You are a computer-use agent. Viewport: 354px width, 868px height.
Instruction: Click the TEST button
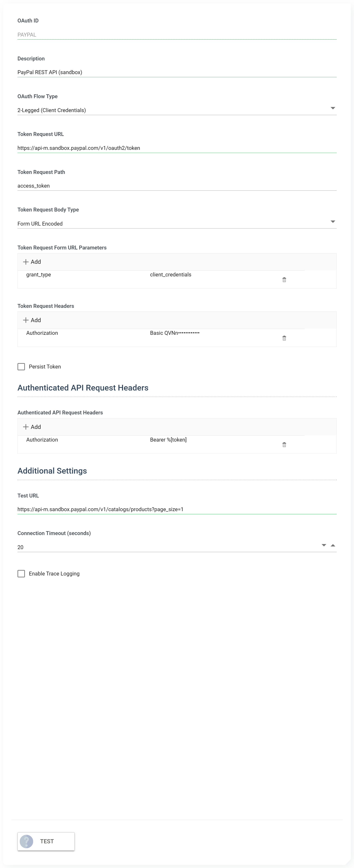coord(46,841)
